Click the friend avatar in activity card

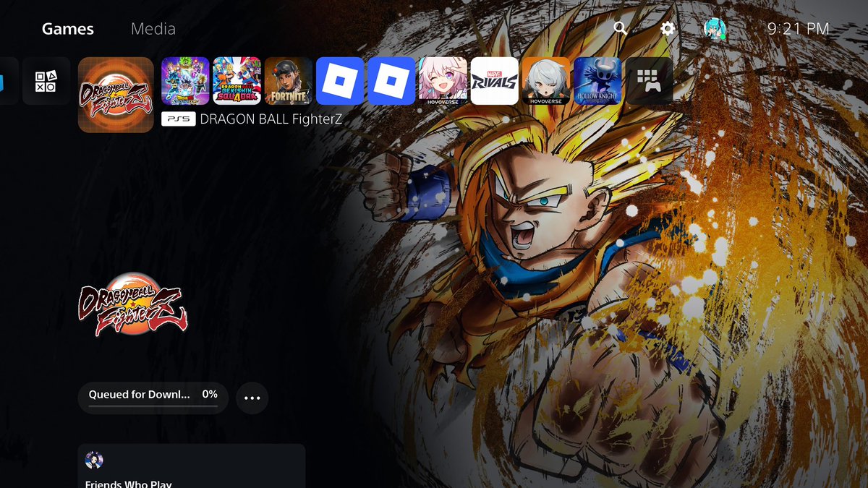click(x=94, y=460)
